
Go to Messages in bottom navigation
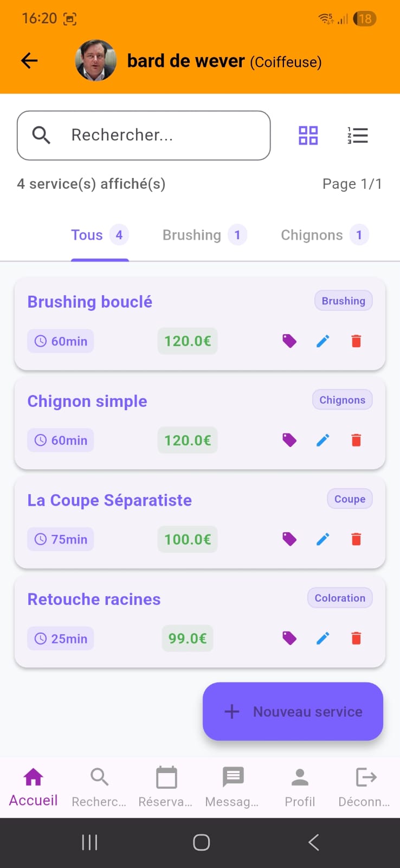click(x=233, y=787)
